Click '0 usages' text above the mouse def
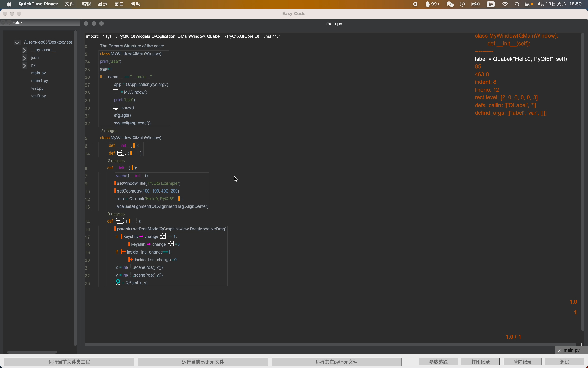588x368 pixels. 116,214
